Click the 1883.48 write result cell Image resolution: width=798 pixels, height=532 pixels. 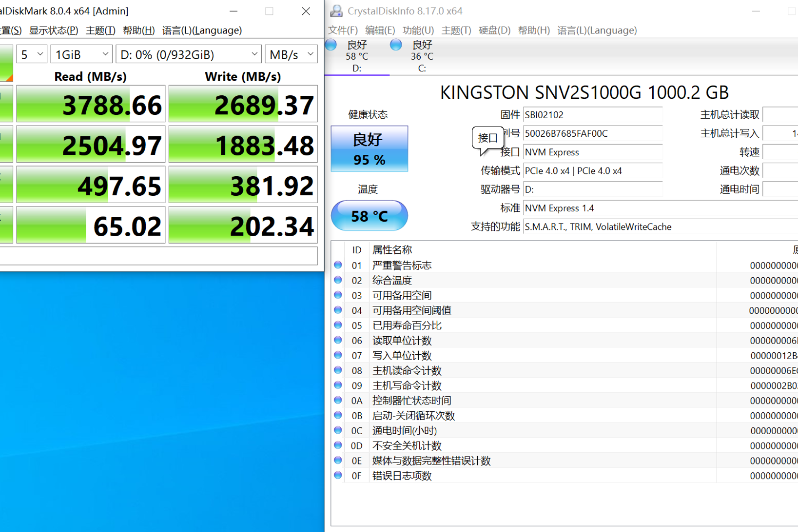243,145
